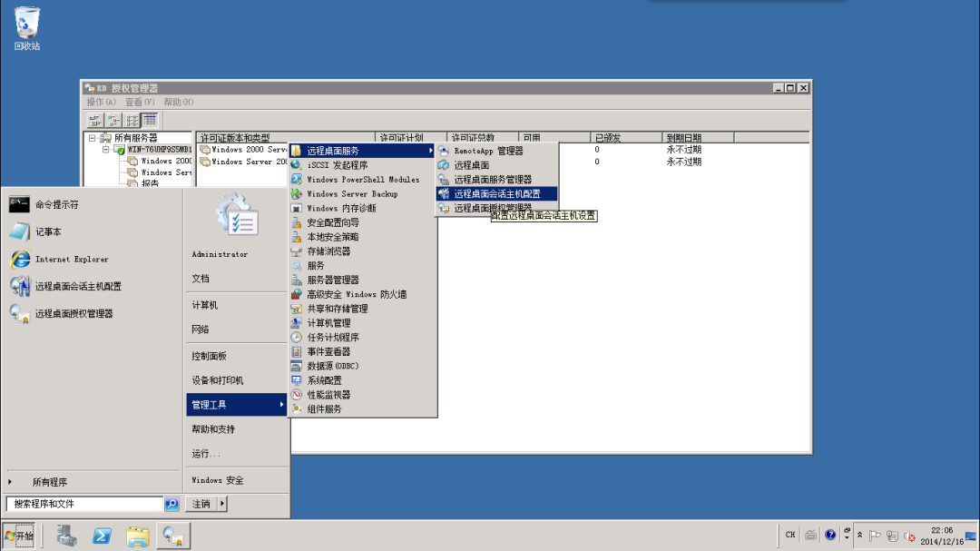Collapse the WIN-76VHF9S5MB1 server node

coord(105,150)
